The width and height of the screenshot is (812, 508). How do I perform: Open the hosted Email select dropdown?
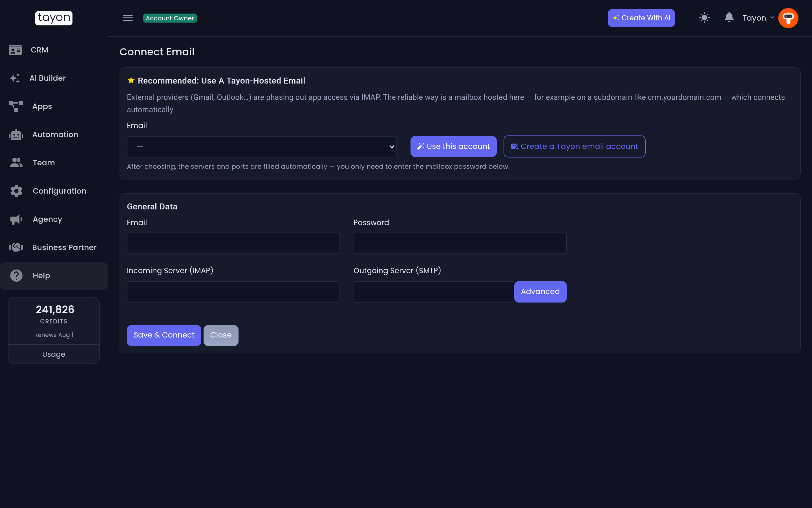(262, 146)
